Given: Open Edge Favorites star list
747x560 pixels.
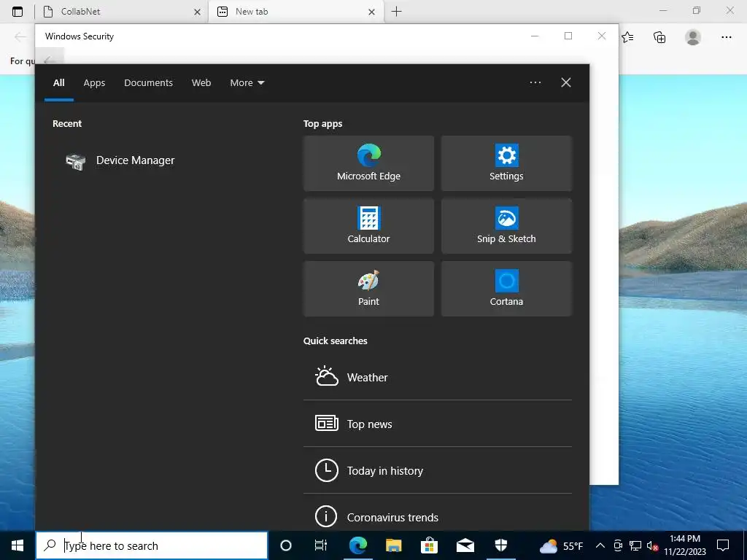Looking at the screenshot, I should tap(627, 37).
